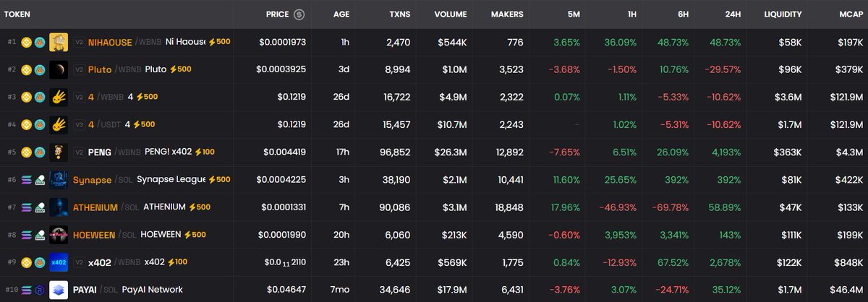Click the PENG token logo
868x302 pixels.
tap(59, 152)
